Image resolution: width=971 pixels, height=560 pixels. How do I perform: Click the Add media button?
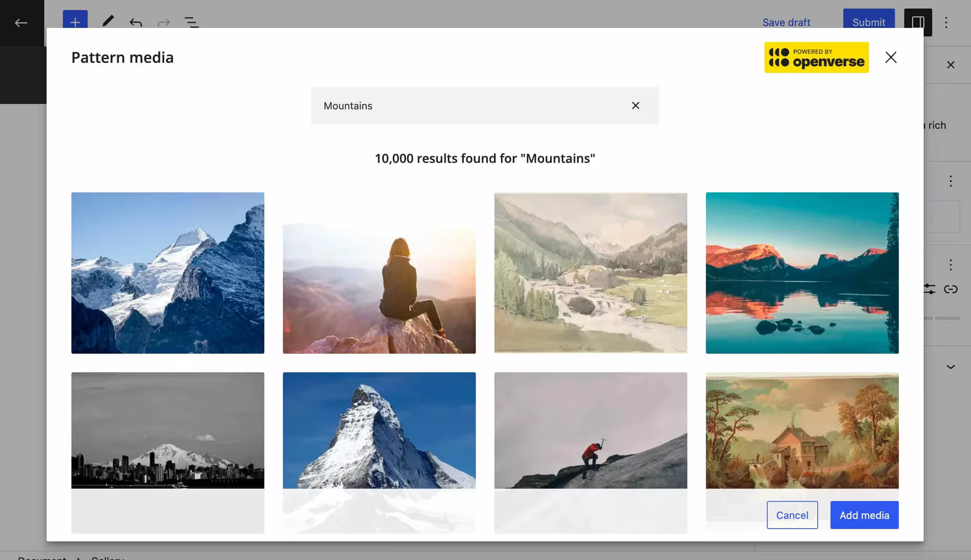tap(864, 515)
